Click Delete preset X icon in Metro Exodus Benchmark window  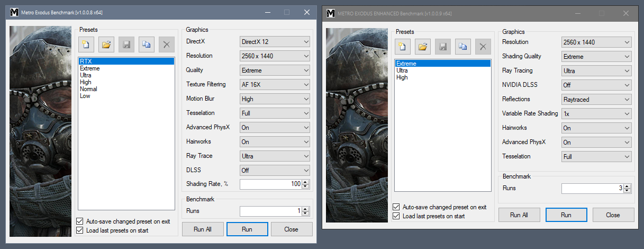(167, 45)
